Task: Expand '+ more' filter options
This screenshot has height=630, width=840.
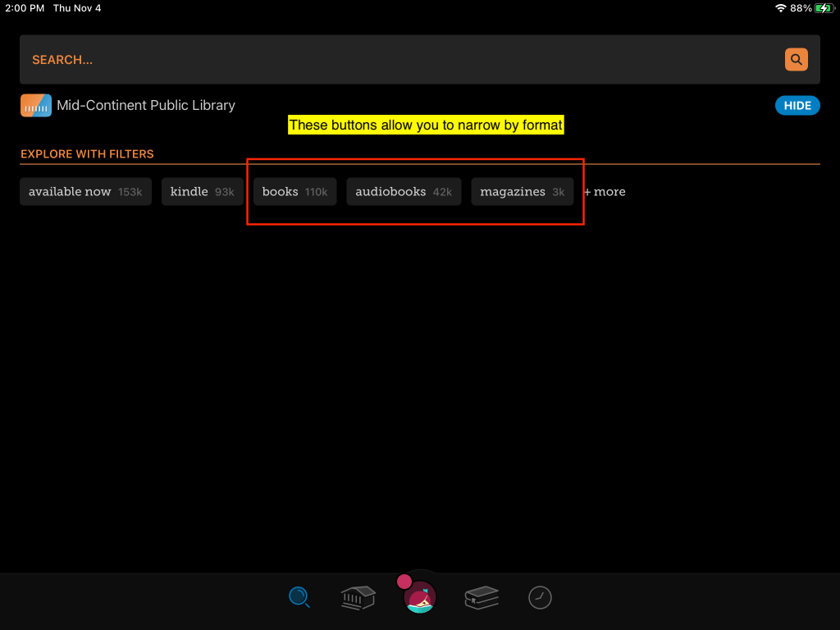Action: coord(605,192)
